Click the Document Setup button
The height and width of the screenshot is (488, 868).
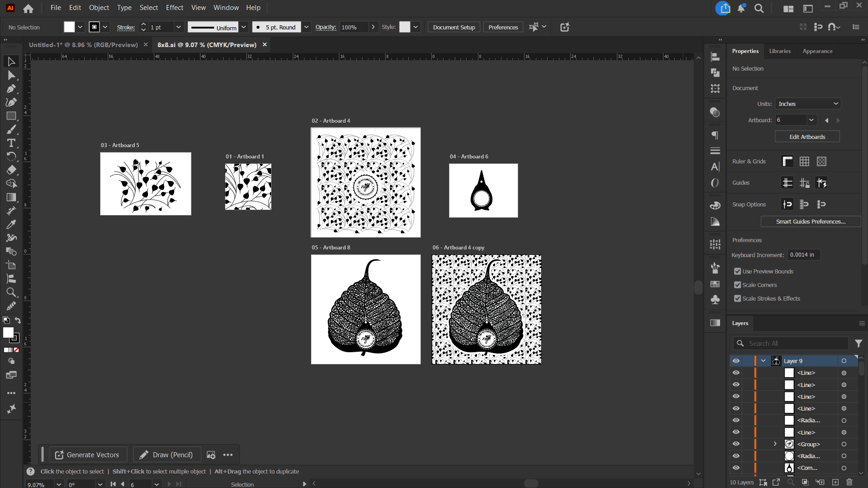click(x=453, y=27)
